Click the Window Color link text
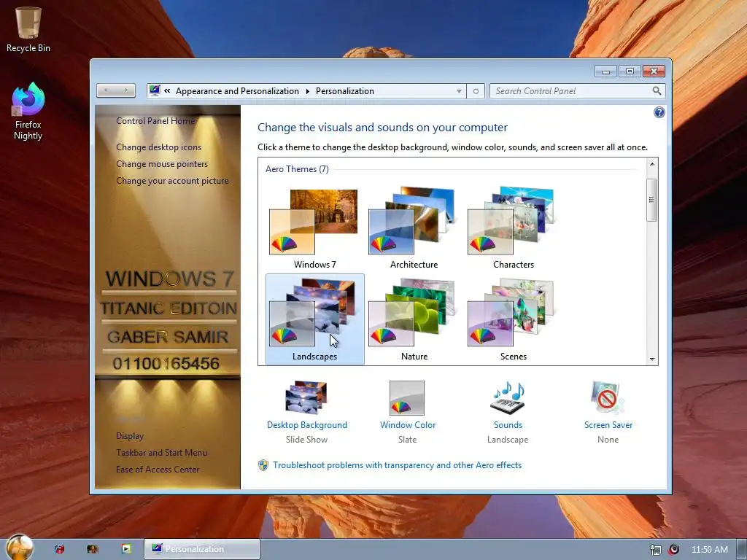 (408, 425)
